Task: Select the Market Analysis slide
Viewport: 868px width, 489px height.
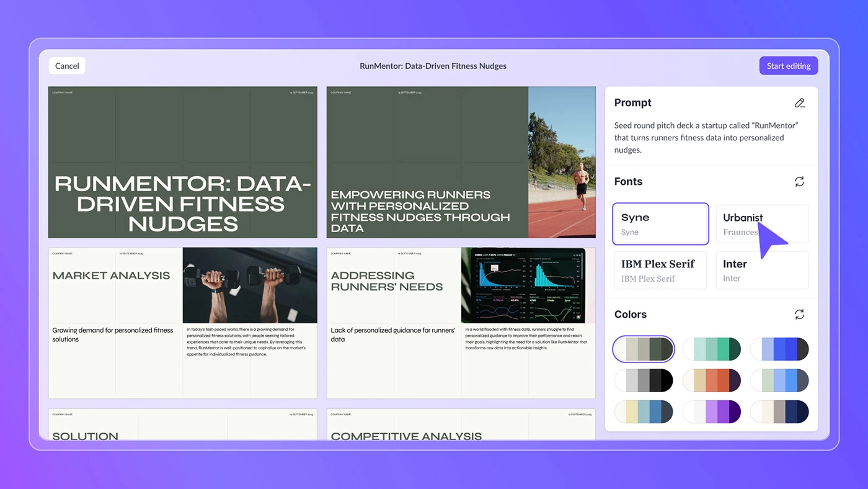Action: (x=183, y=323)
